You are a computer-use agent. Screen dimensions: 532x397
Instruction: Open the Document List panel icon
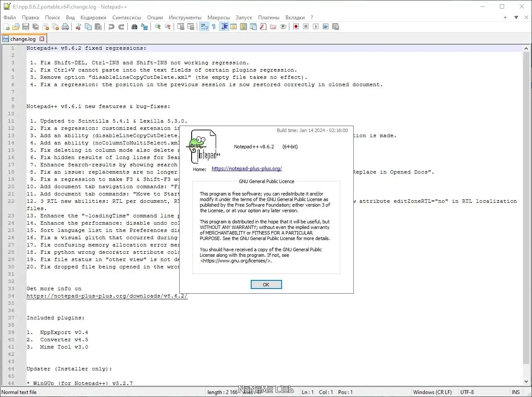(x=253, y=27)
